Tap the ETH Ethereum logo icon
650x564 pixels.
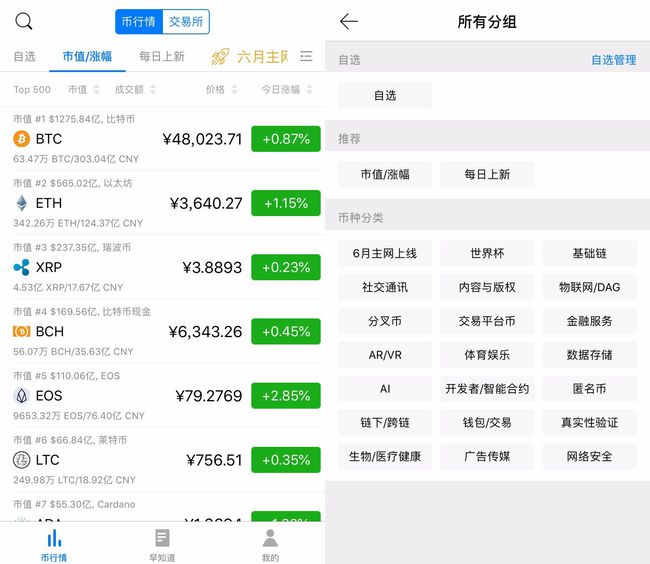click(x=22, y=203)
